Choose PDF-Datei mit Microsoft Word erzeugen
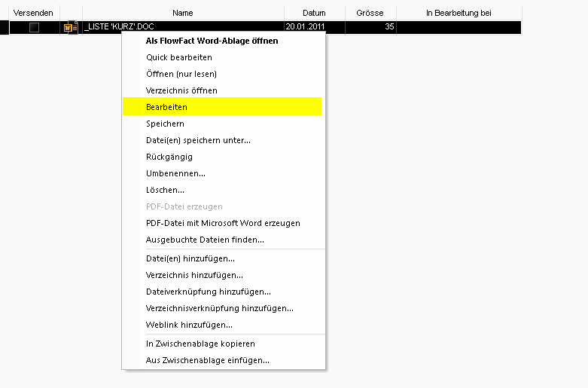588x388 pixels. [223, 223]
